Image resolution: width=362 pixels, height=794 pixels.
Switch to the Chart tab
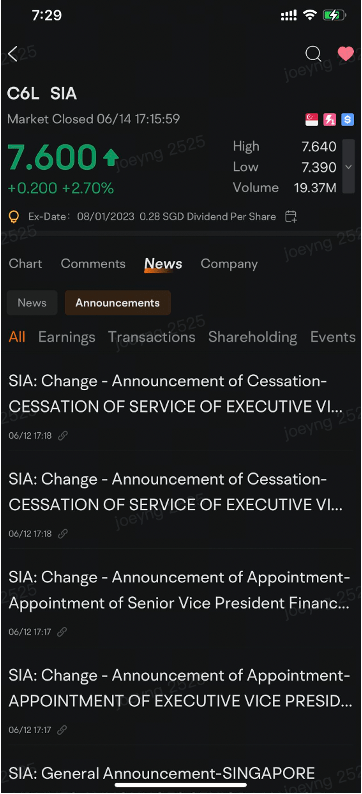point(25,264)
